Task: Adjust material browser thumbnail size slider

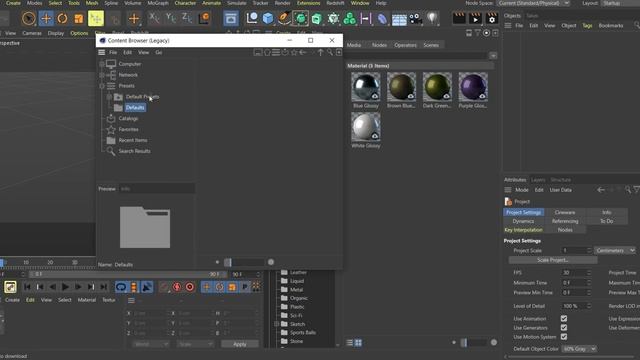Action: coord(473,343)
